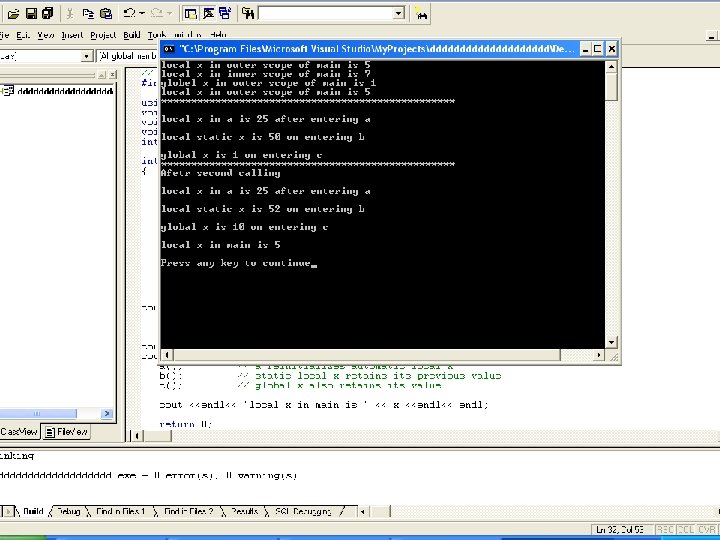Screen dimensions: 720x540
Task: Click 'Press any key to continue' console text
Action: (x=236, y=263)
